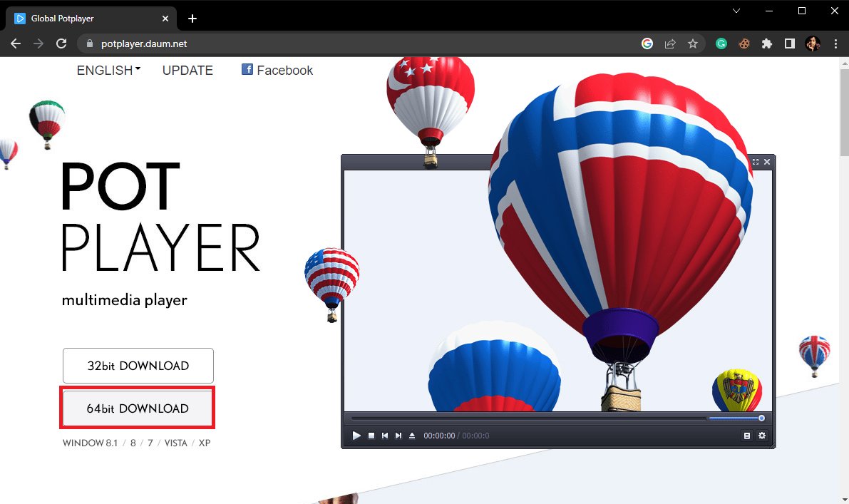Viewport: 849px width, 504px height.
Task: Open Chrome three-dot menu
Action: 835,44
